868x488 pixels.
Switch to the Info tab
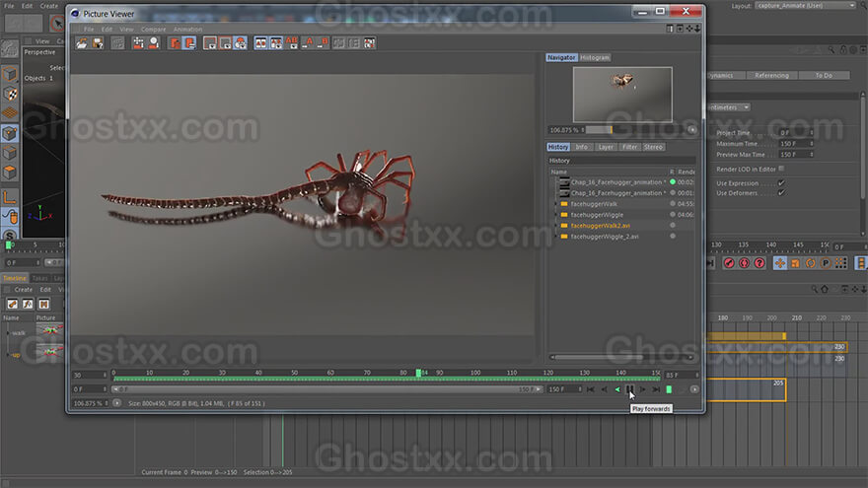(x=581, y=147)
